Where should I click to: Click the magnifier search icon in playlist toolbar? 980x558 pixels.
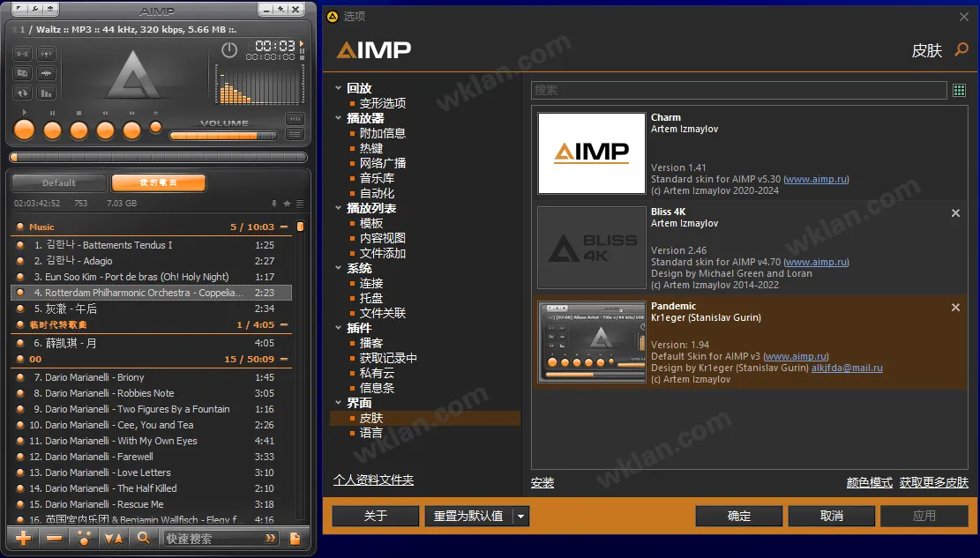(144, 538)
